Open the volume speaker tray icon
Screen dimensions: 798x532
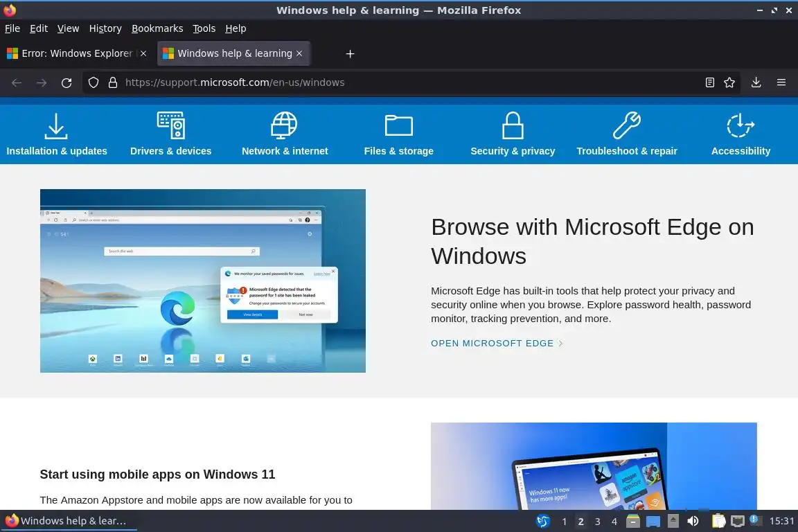click(693, 521)
